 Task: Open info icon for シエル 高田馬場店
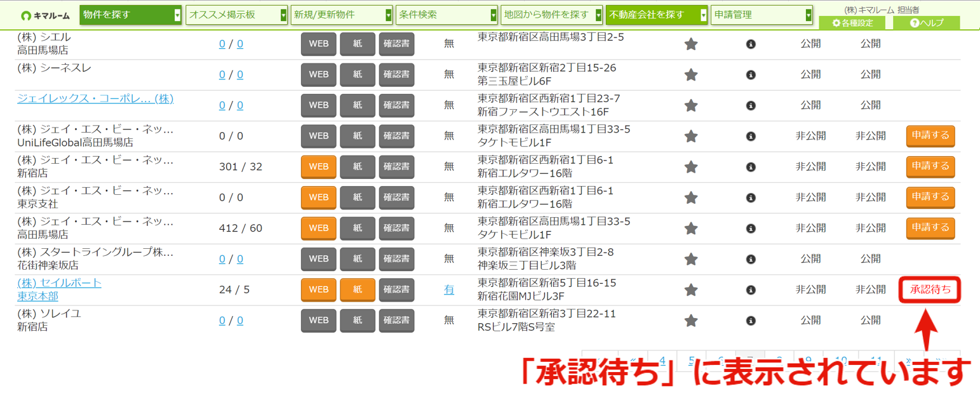[751, 44]
